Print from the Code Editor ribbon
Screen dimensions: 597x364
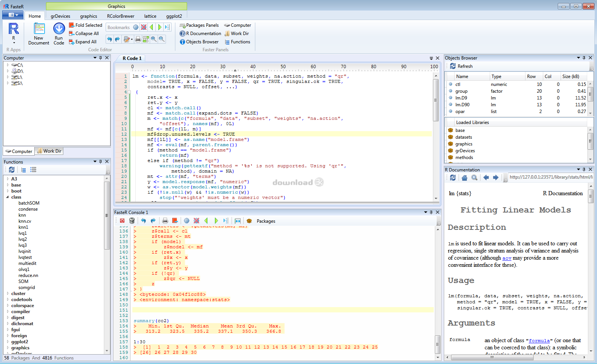tap(138, 39)
